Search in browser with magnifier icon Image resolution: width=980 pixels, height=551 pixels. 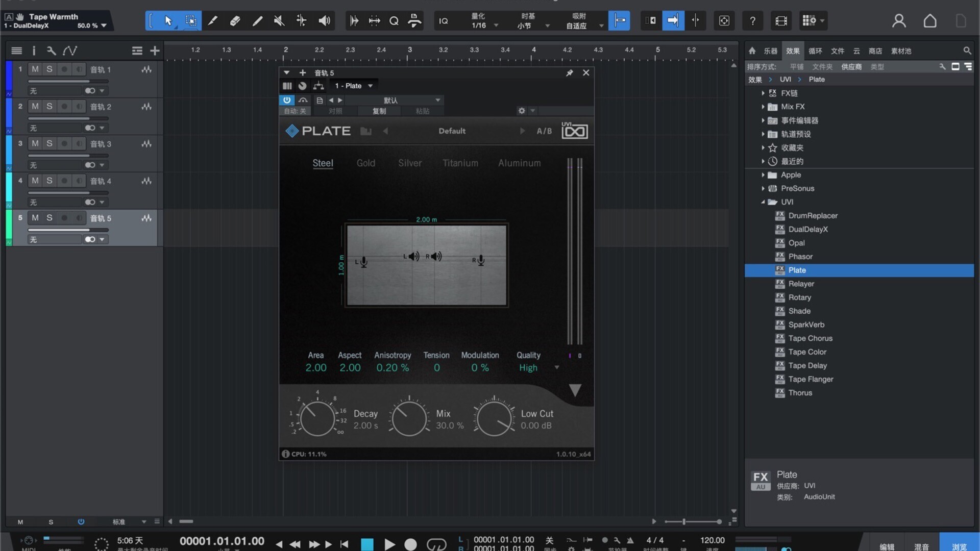(967, 51)
